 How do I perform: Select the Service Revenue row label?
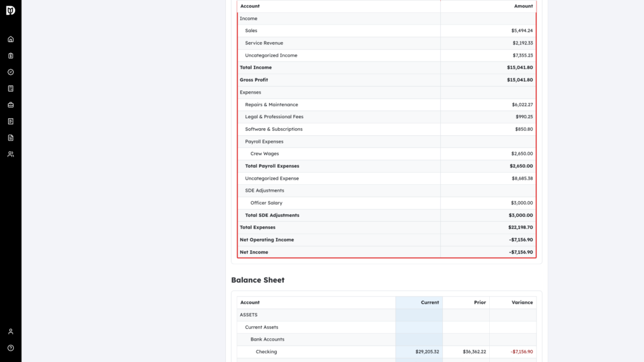pyautogui.click(x=264, y=43)
